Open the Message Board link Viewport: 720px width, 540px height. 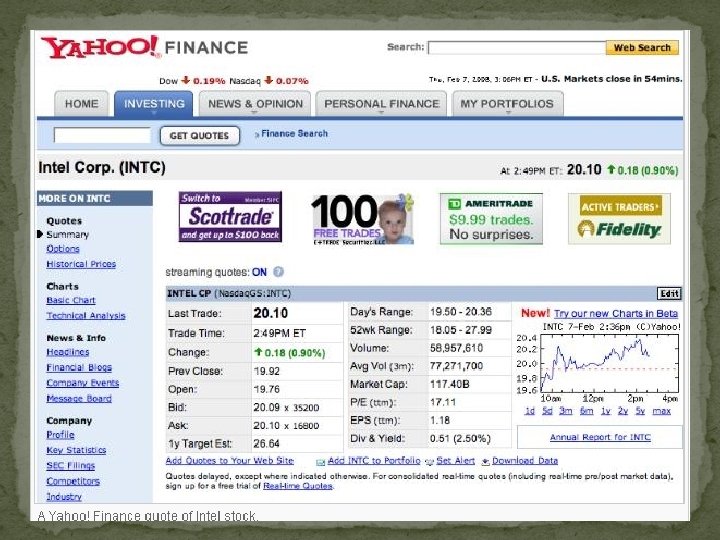pyautogui.click(x=79, y=399)
